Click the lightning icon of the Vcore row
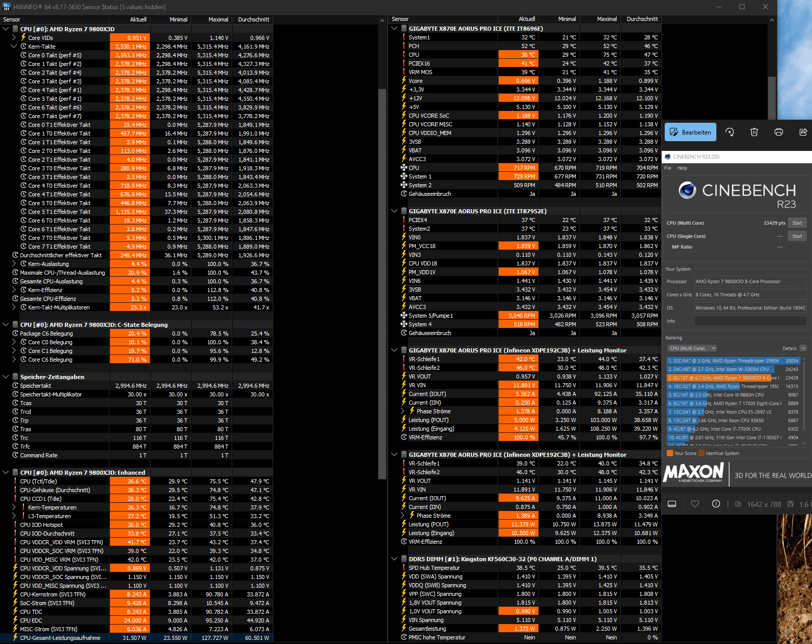The height and width of the screenshot is (644, 812). tap(404, 81)
